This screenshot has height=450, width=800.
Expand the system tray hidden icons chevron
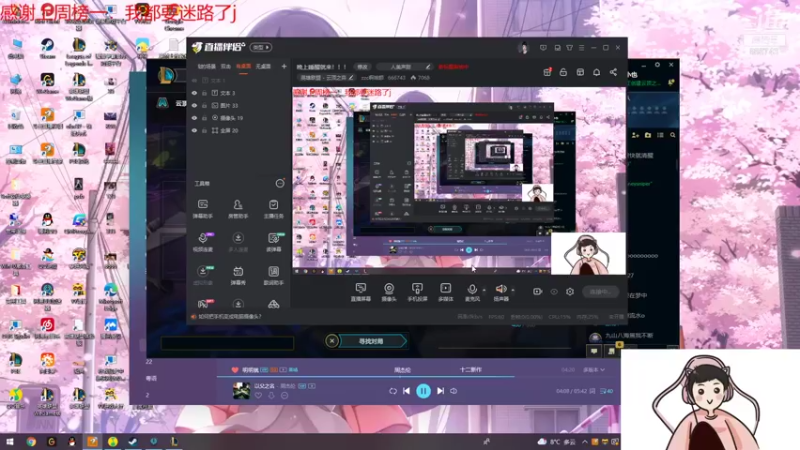point(585,442)
